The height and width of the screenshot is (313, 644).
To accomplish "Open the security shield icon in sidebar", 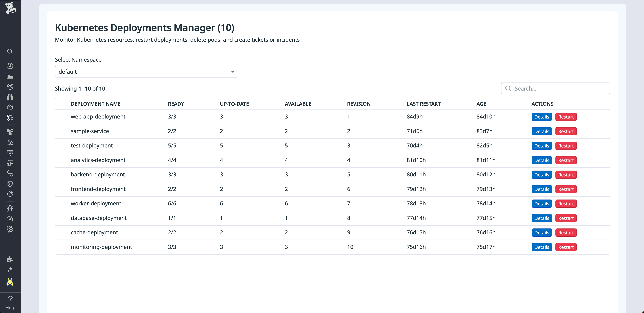I will coord(10,184).
